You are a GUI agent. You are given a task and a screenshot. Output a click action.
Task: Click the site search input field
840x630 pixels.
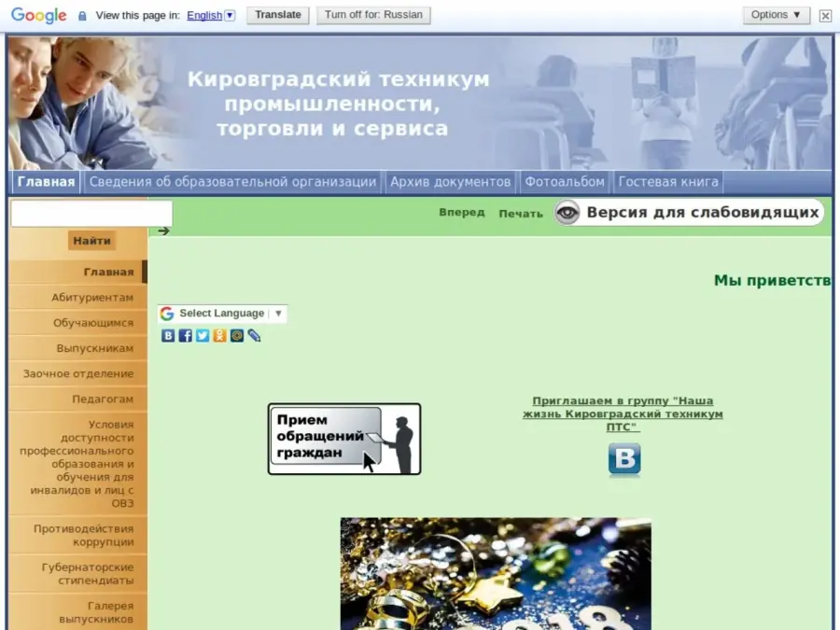coord(91,214)
